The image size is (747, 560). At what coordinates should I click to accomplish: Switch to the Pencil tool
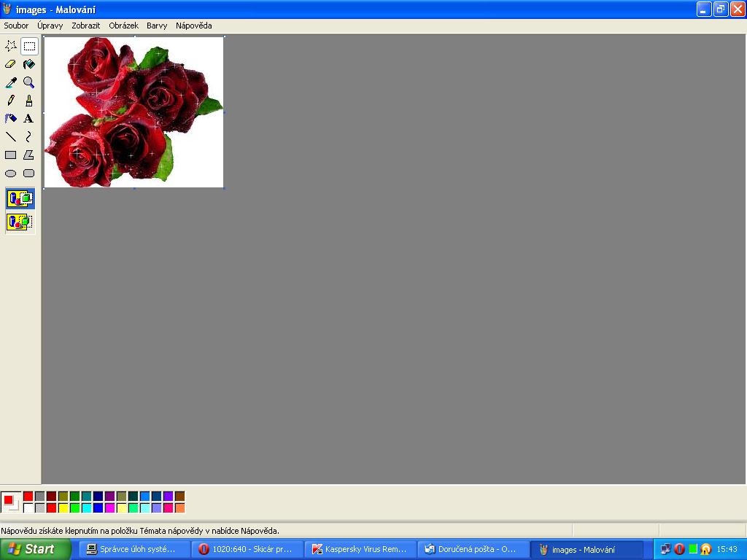tap(11, 101)
